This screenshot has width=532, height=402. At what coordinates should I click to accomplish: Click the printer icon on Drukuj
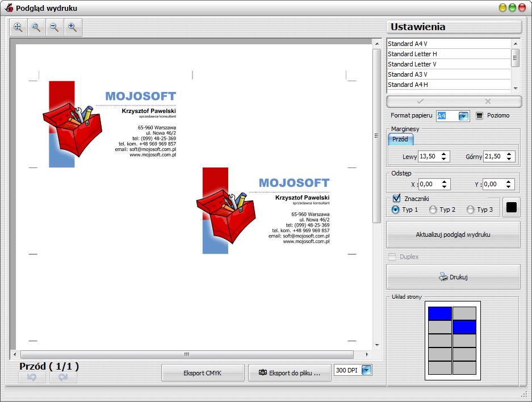coord(443,277)
